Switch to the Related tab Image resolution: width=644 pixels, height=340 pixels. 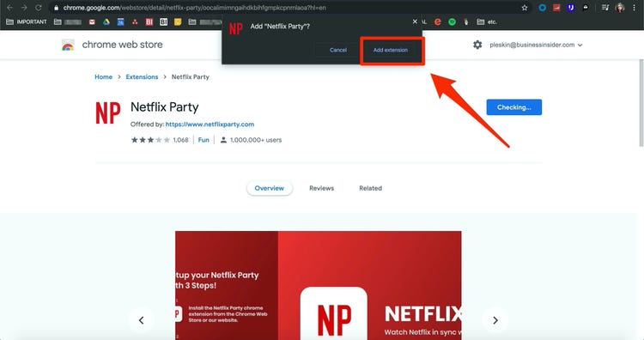tap(370, 188)
